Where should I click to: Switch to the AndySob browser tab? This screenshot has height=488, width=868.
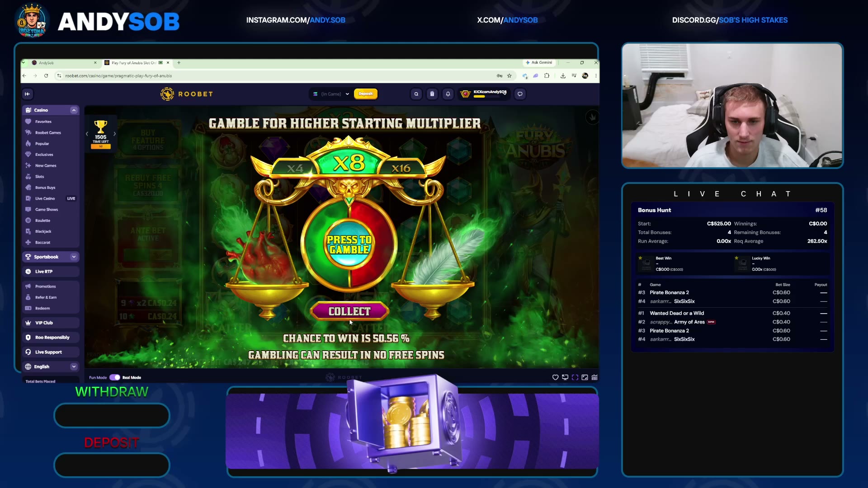point(64,63)
